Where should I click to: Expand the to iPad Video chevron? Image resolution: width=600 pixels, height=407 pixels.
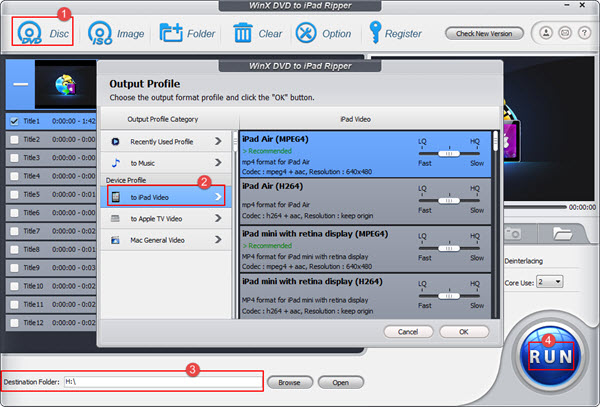point(218,197)
